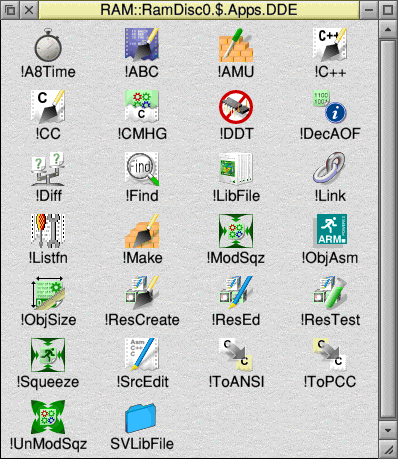Viewport: 398px width, 459px height.
Task: Select the !Make application icon
Action: tap(142, 231)
